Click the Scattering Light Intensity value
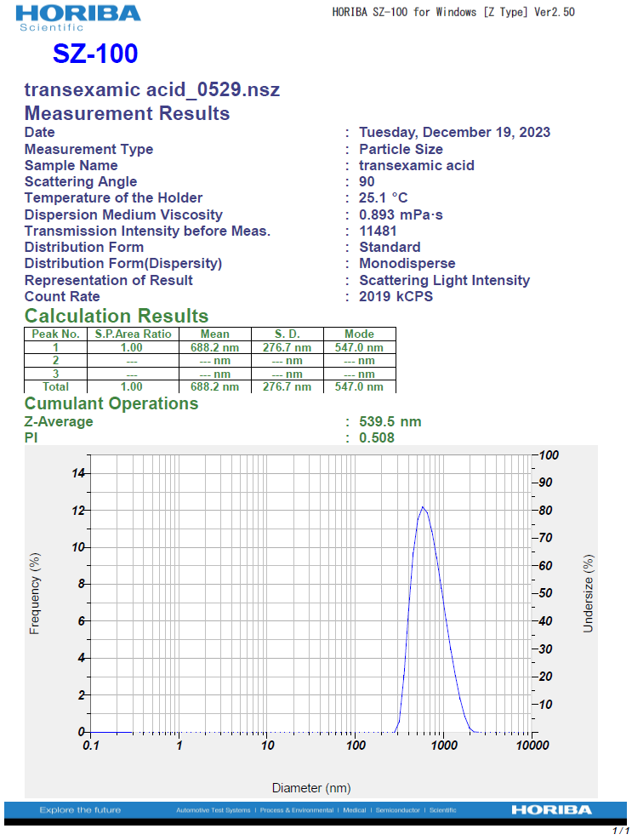Viewport: 632px width, 840px height. pos(444,280)
